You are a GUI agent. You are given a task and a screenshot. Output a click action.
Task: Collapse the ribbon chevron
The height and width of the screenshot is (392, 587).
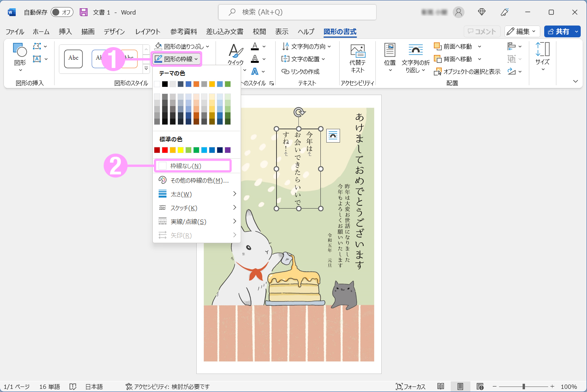click(575, 81)
